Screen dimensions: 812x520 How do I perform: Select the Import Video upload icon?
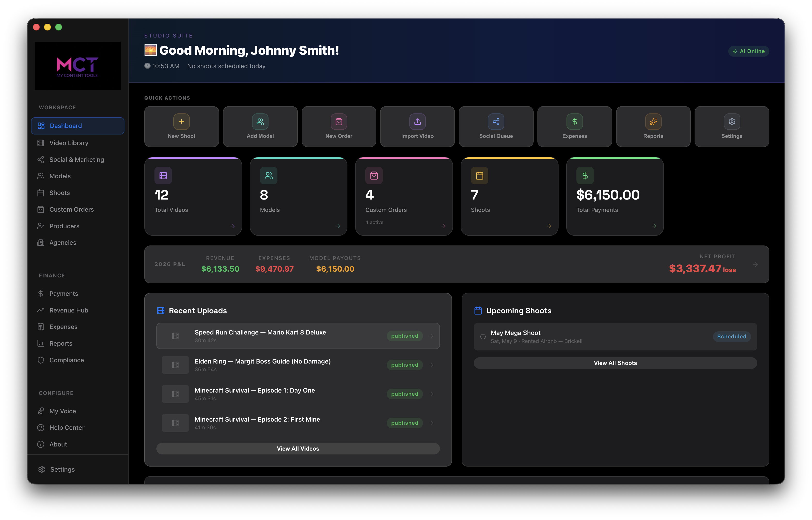click(417, 122)
